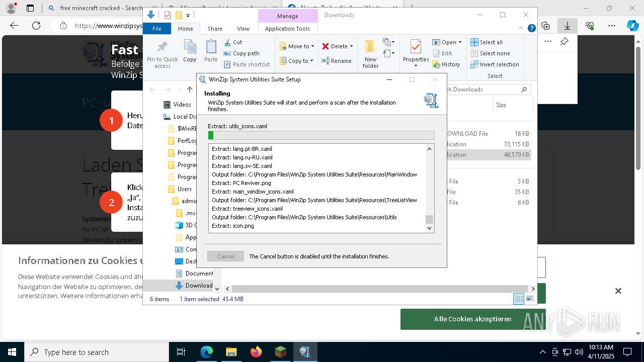Click the Edge back arrow
The height and width of the screenshot is (362, 644).
(14, 26)
